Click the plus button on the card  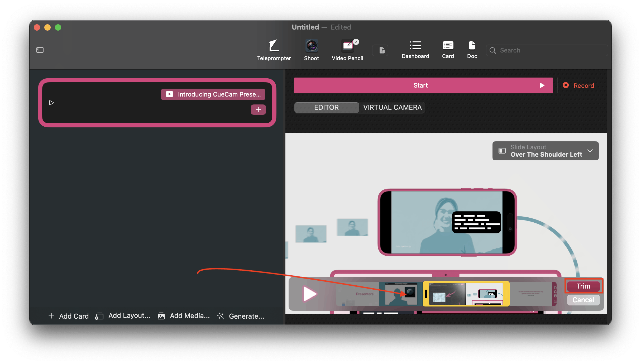258,109
